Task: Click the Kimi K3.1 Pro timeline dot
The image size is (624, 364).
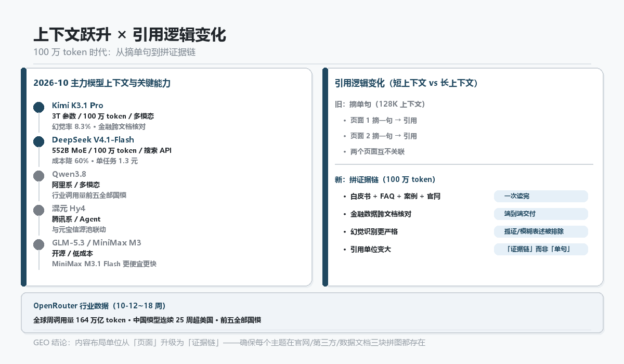Action: 38,107
